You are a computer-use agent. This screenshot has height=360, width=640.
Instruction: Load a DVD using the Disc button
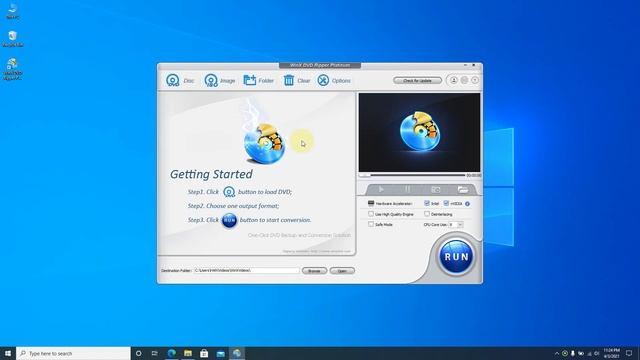point(180,80)
